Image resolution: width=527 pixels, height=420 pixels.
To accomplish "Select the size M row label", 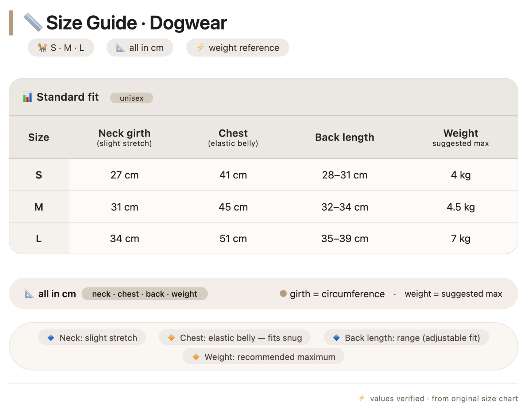I will [39, 207].
